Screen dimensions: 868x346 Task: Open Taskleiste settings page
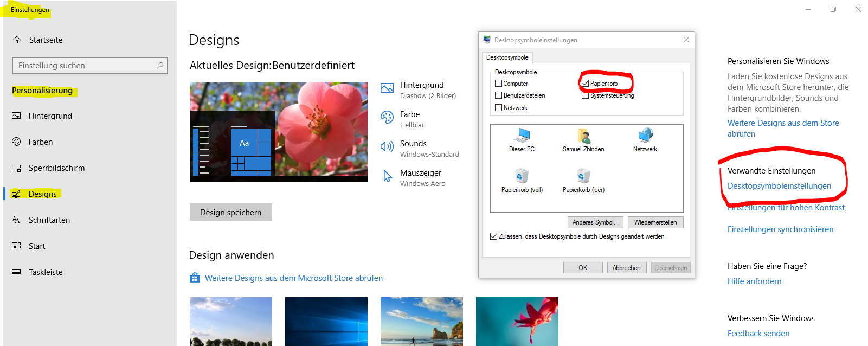click(46, 272)
